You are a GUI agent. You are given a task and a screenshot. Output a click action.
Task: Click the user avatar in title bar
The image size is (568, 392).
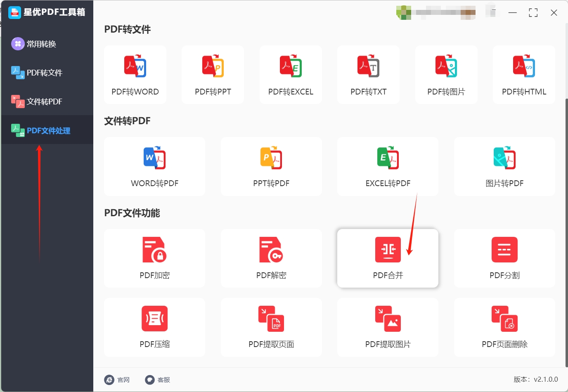pos(404,12)
